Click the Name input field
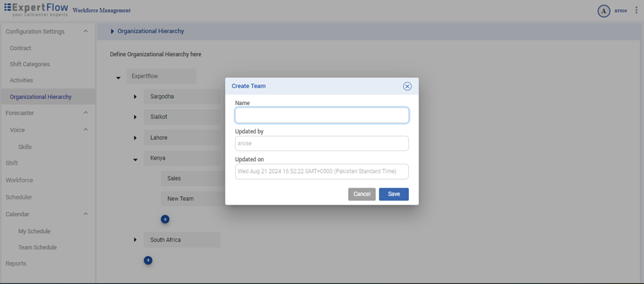This screenshot has width=644, height=284. coord(322,116)
